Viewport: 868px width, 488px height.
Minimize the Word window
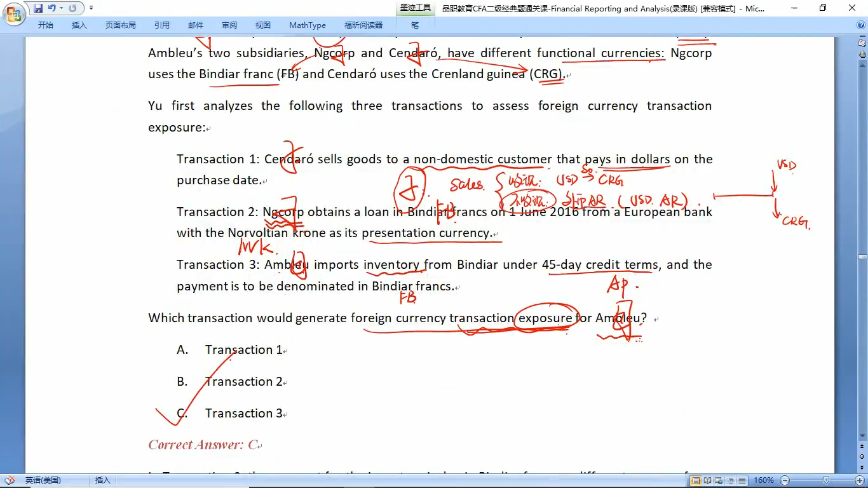[x=795, y=8]
